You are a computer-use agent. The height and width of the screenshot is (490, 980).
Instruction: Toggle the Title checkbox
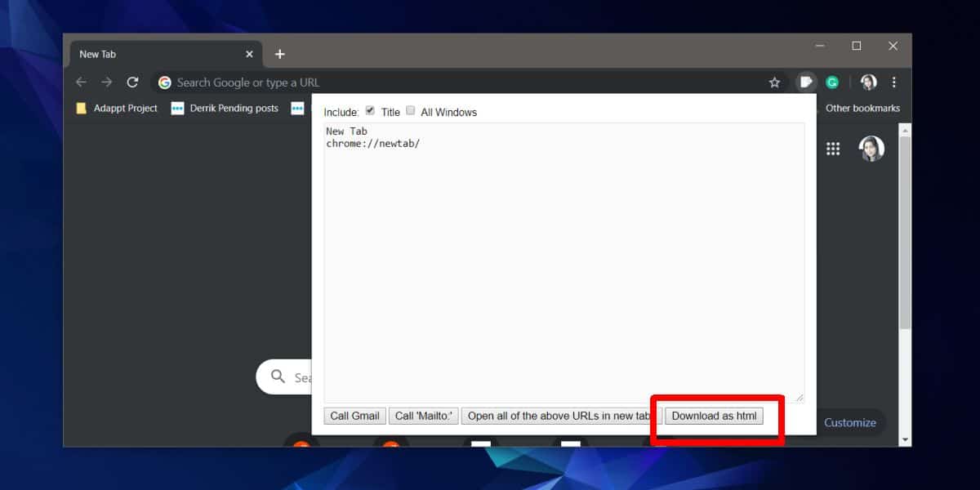[370, 111]
